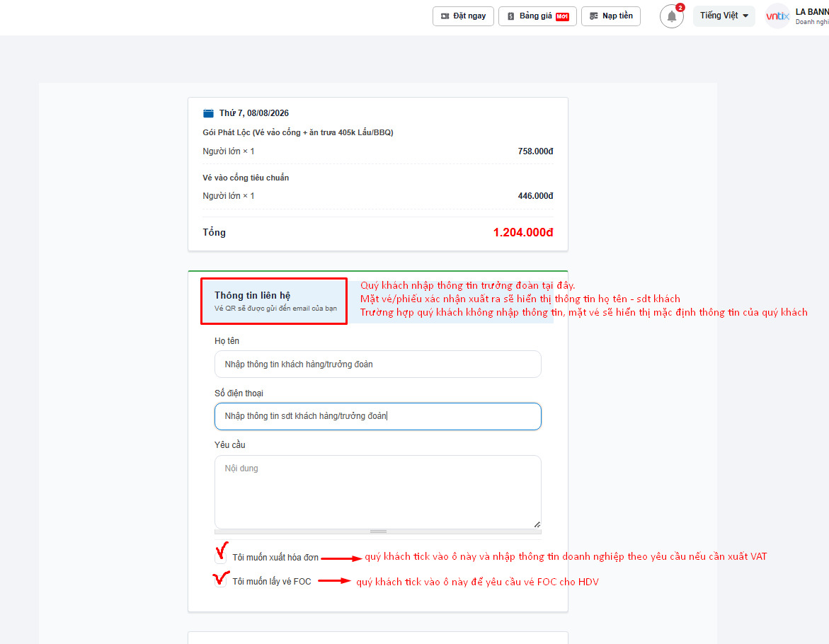Click the total 1.204.000đ amount
This screenshot has width=829, height=644.
[x=523, y=232]
